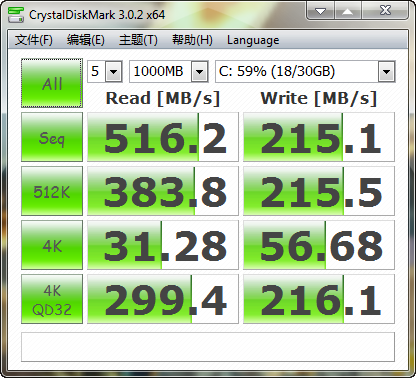Screen dimensions: 416x378
Task: Start the 4K QD32 benchmark test
Action: (x=52, y=299)
